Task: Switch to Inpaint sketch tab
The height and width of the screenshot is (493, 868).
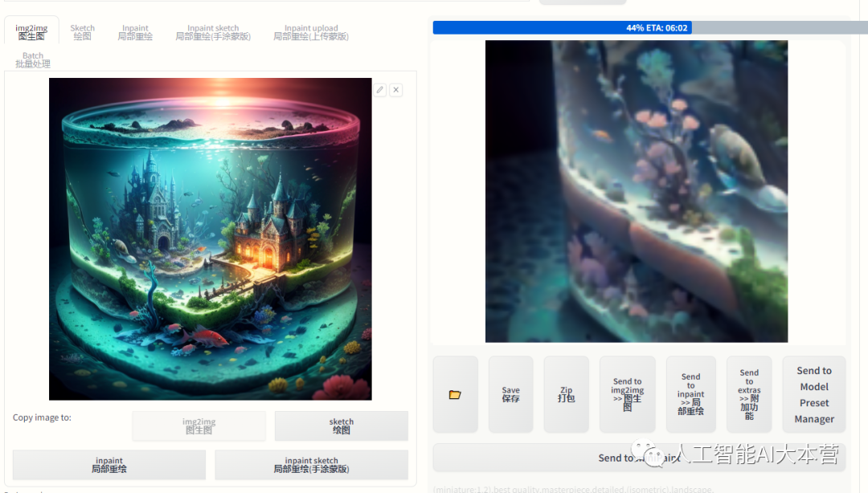Action: [213, 32]
